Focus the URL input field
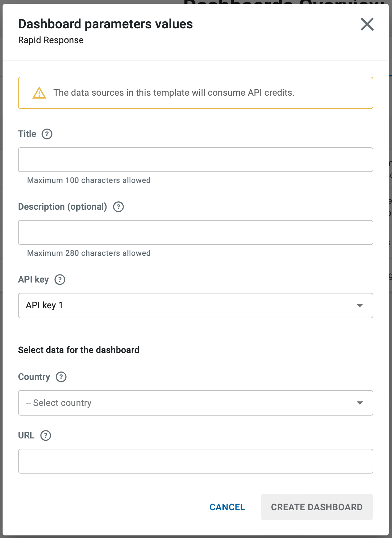392x538 pixels. (x=196, y=461)
